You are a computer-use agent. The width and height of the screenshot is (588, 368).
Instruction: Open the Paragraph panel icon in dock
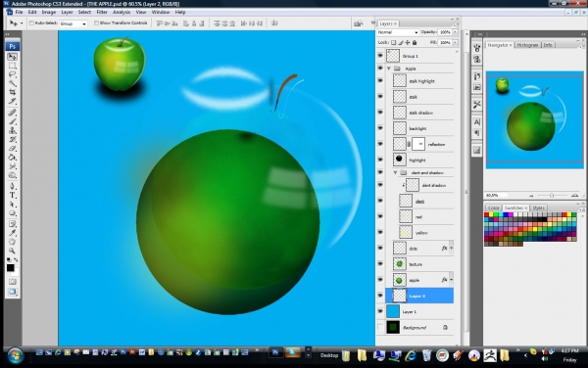pos(476,133)
